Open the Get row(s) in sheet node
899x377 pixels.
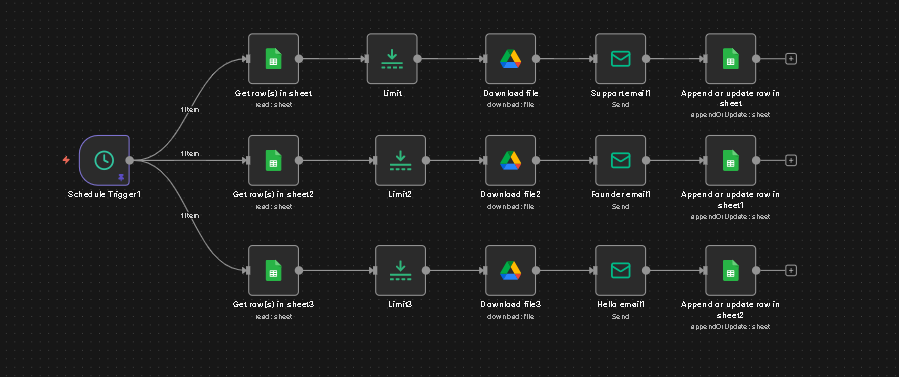pyautogui.click(x=273, y=58)
